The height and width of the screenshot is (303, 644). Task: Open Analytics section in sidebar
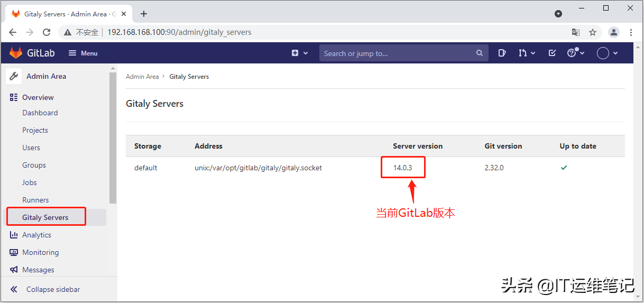tap(36, 235)
